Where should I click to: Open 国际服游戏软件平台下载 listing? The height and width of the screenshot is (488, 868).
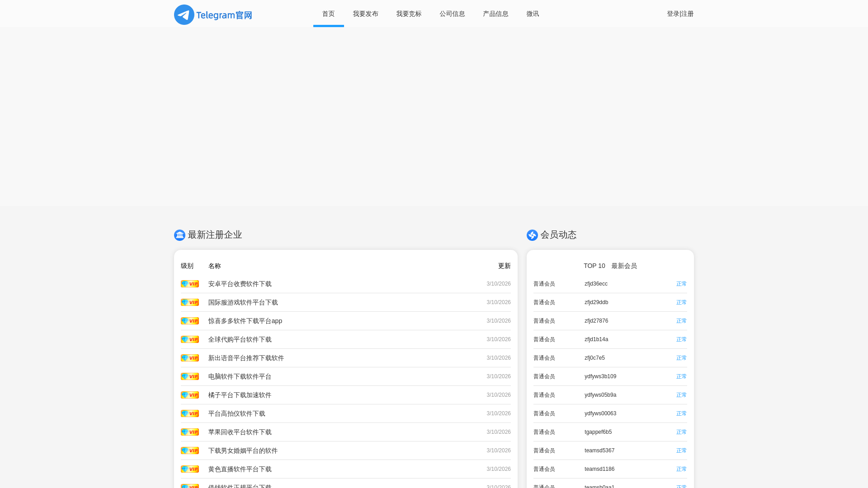(x=243, y=302)
